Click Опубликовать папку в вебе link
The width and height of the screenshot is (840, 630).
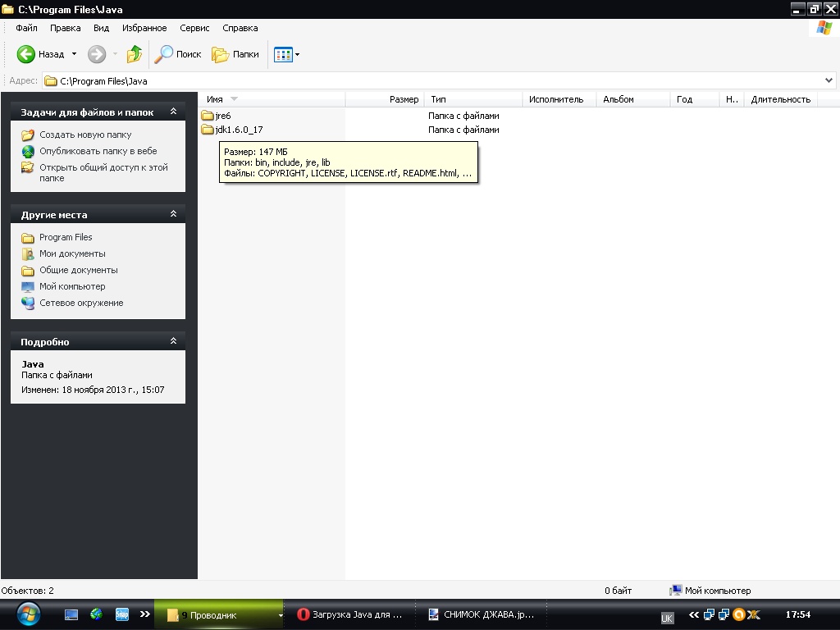[98, 151]
